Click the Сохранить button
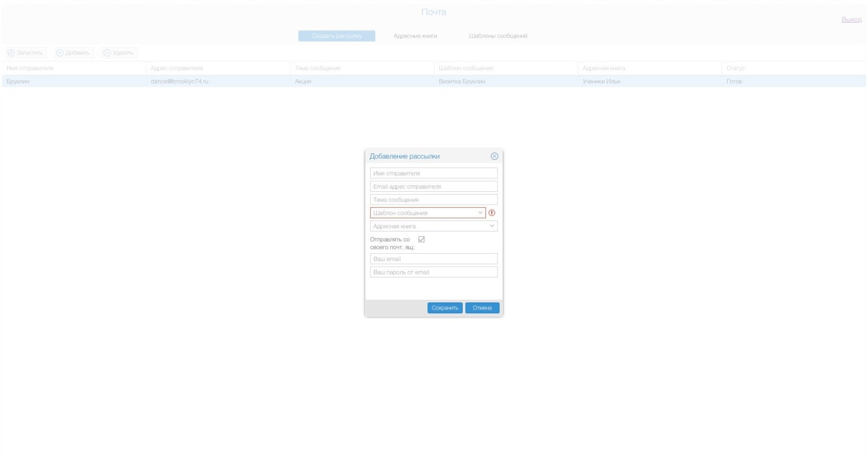 [x=445, y=308]
